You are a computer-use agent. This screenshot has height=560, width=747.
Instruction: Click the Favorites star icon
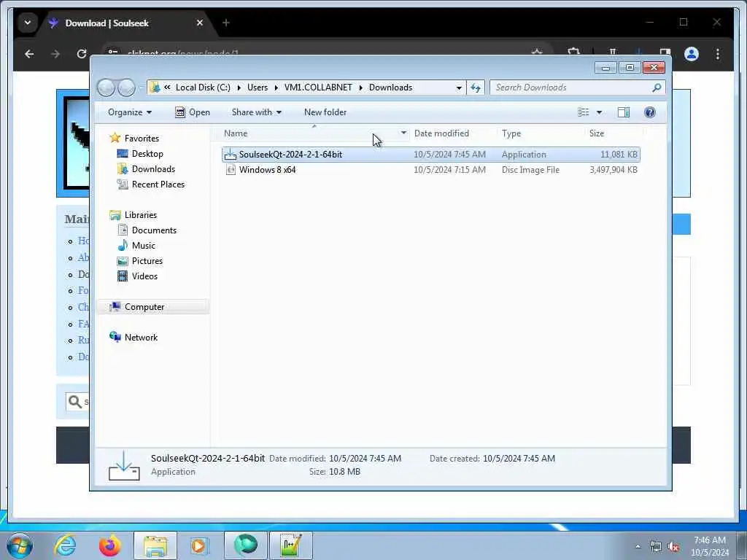point(115,138)
